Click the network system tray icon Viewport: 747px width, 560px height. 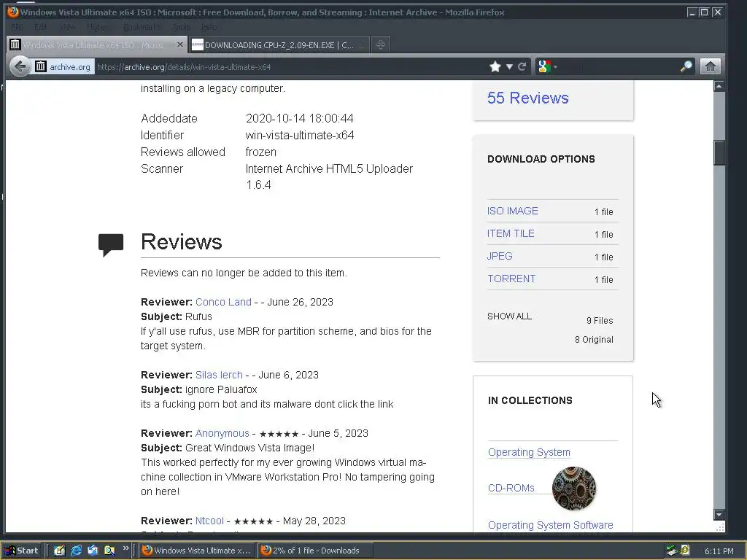[672, 551]
